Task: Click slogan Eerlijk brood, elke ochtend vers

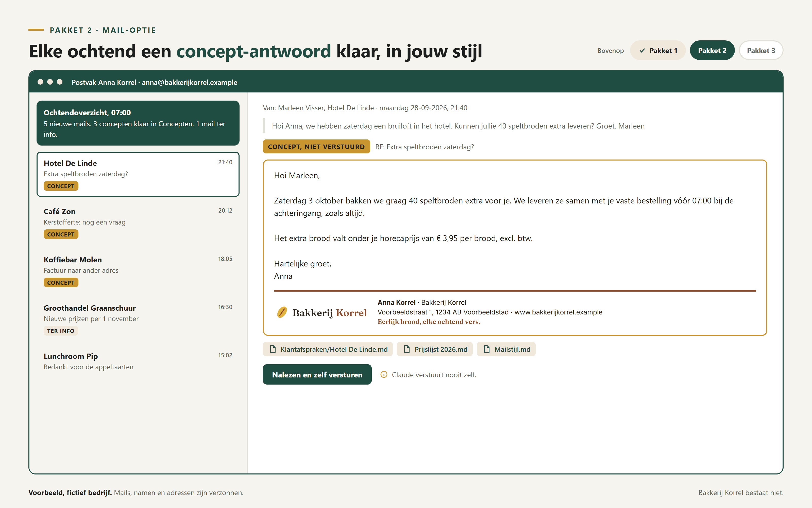Action: coord(429,322)
